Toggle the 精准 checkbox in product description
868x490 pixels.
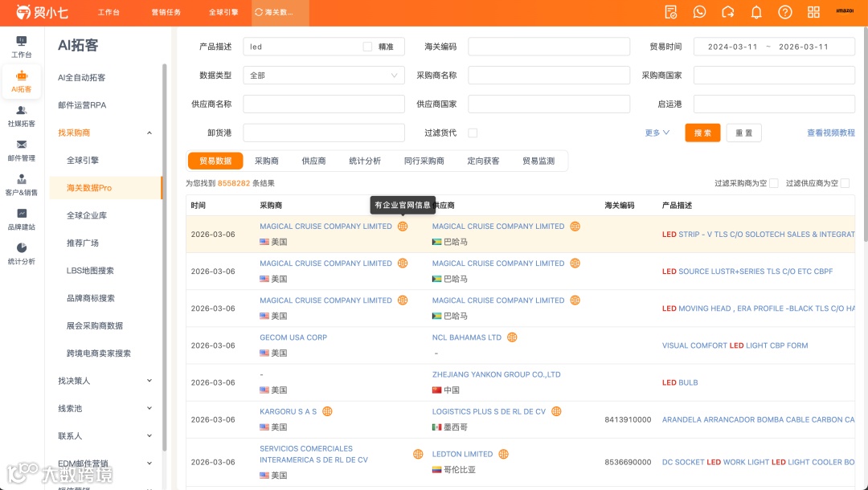(x=367, y=47)
